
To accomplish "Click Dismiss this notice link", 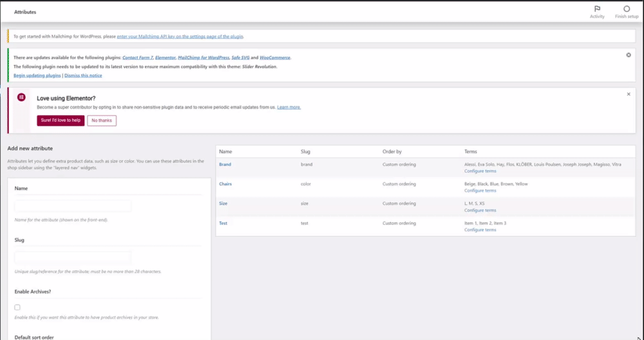I will point(82,75).
